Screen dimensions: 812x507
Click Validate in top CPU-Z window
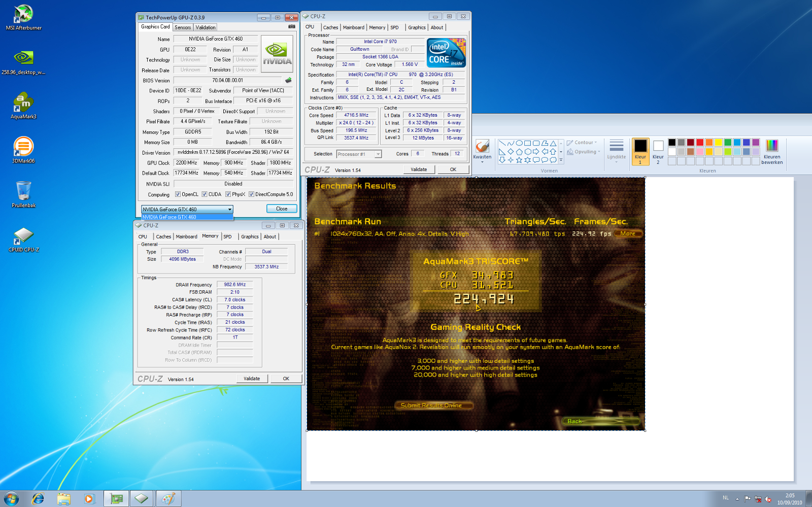(x=419, y=170)
